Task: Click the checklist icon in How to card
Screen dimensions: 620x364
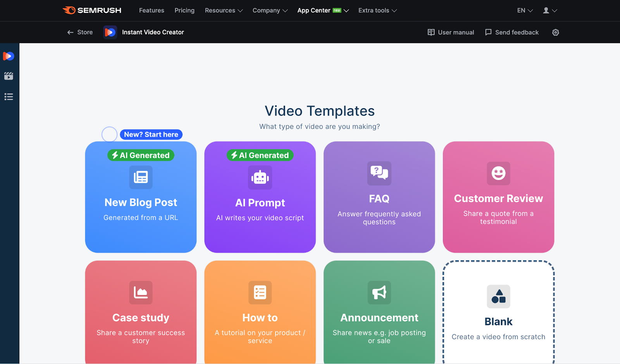Action: point(260,292)
